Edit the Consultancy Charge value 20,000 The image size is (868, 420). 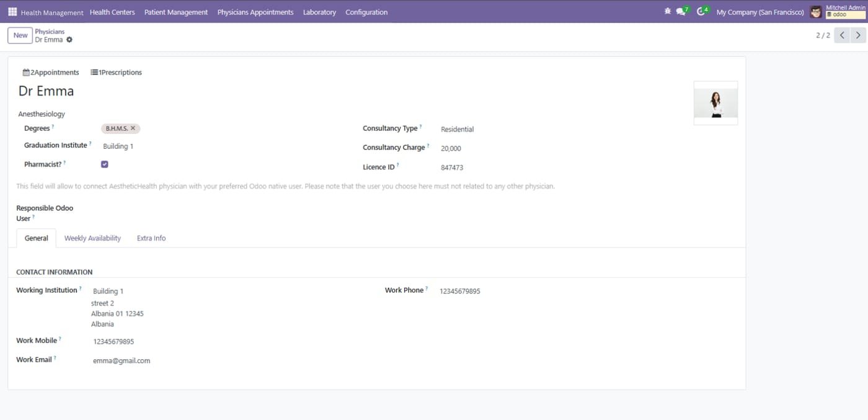point(451,148)
